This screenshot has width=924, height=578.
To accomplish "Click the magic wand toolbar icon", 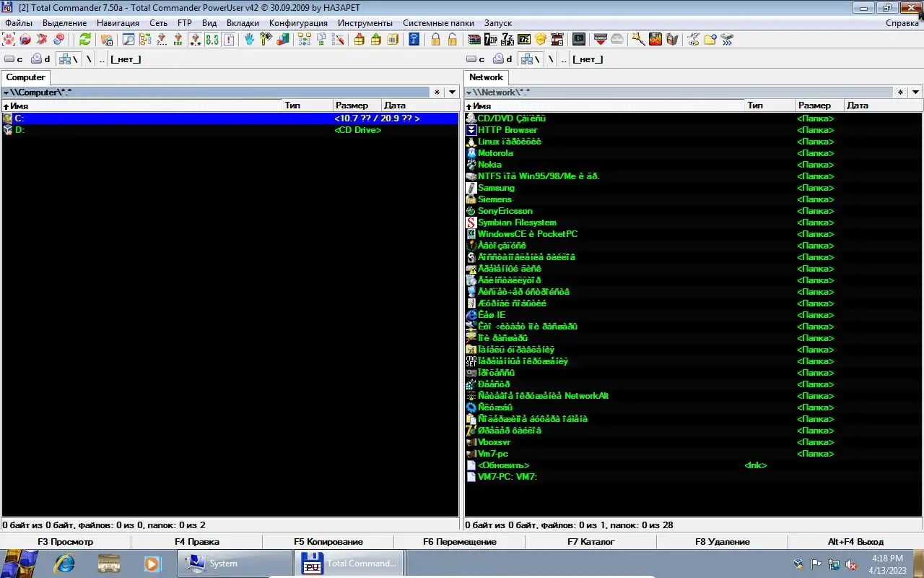I will point(638,39).
